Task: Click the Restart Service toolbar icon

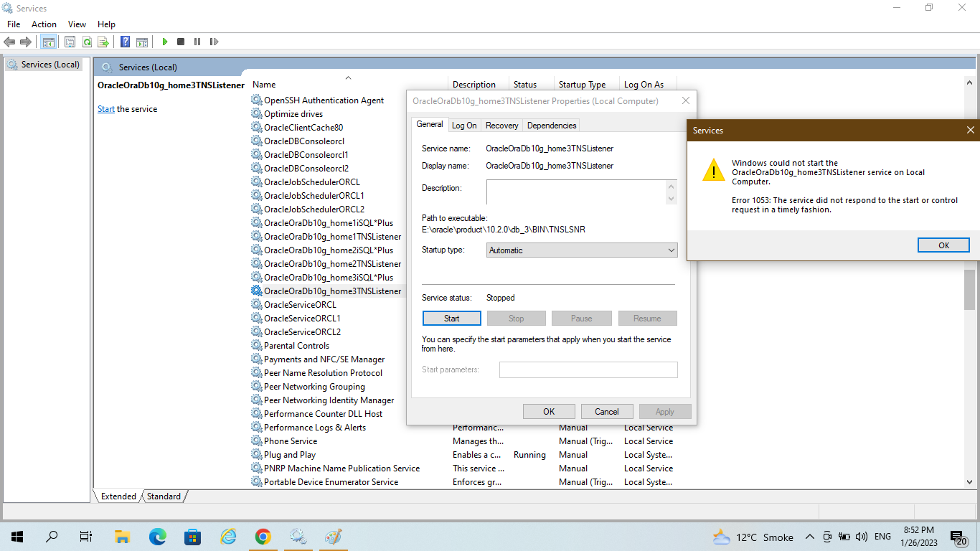Action: tap(214, 42)
